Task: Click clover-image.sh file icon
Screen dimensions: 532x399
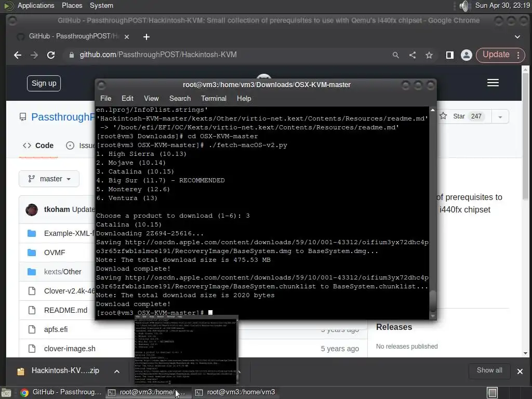Action: coord(32,349)
